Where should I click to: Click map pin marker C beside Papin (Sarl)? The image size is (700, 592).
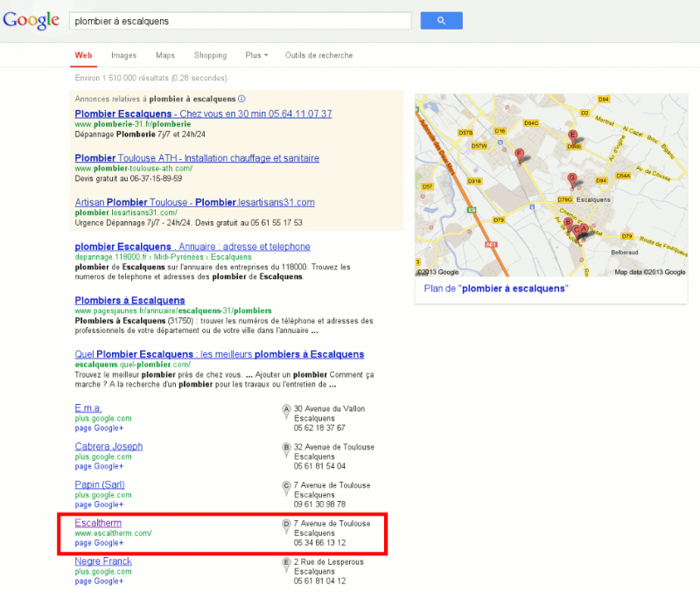click(x=286, y=488)
